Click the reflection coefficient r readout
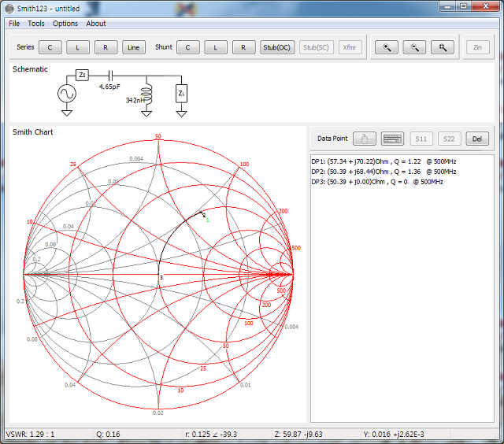 point(211,435)
